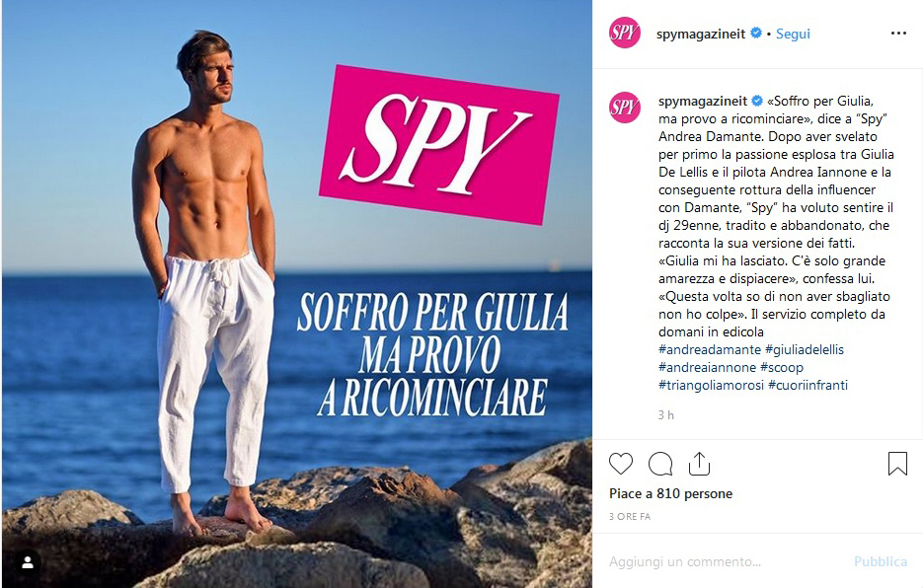Save the post with the bookmark icon
The width and height of the screenshot is (923, 588).
point(897,464)
